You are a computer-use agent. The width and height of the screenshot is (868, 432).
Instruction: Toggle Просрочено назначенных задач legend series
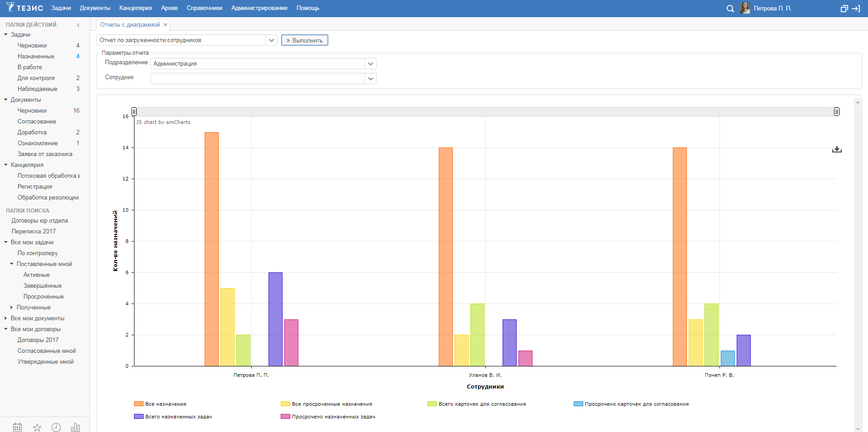pyautogui.click(x=328, y=417)
